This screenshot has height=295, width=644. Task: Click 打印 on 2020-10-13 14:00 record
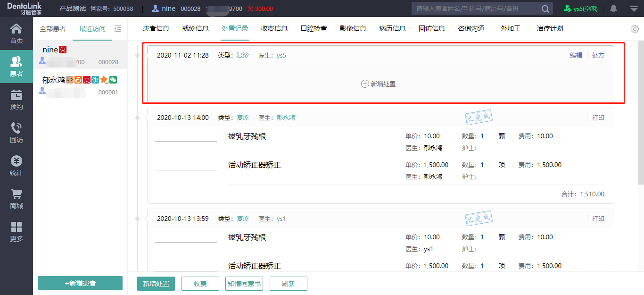pyautogui.click(x=598, y=118)
